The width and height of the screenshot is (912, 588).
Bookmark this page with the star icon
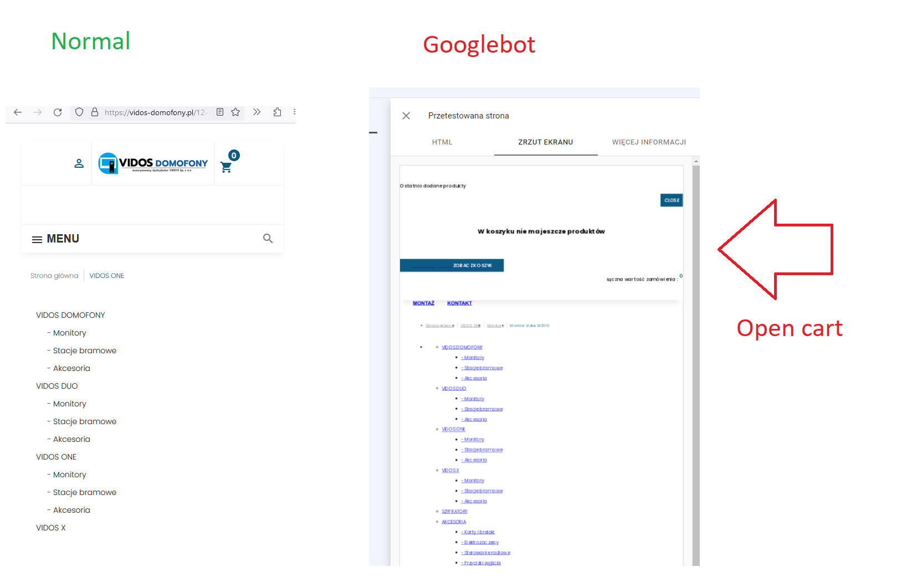click(x=235, y=112)
